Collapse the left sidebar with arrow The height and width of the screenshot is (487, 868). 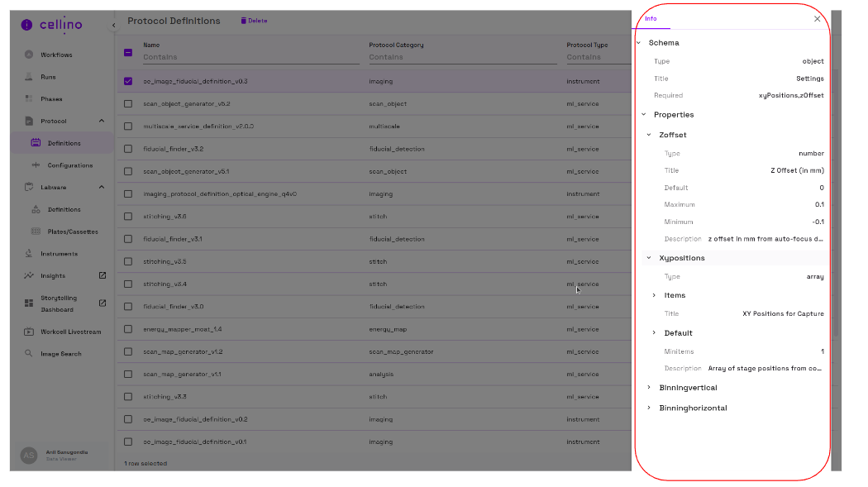[114, 26]
